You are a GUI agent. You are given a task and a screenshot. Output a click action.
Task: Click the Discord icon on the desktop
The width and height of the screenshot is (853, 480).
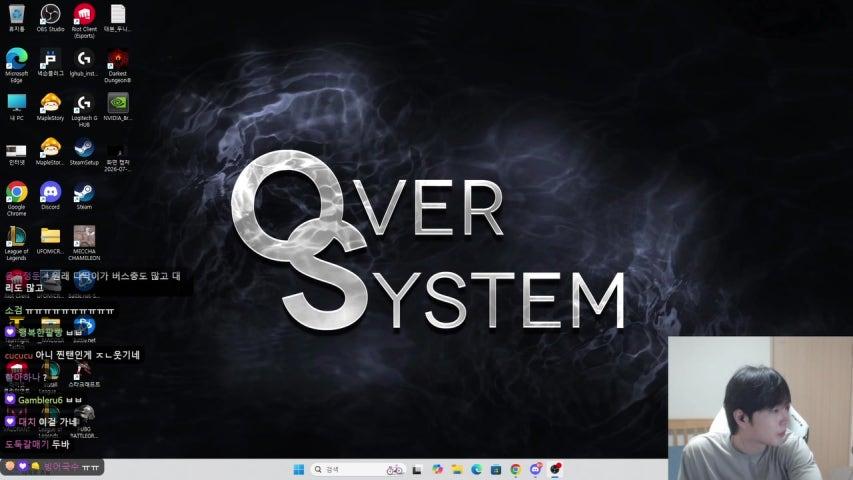pyautogui.click(x=50, y=196)
